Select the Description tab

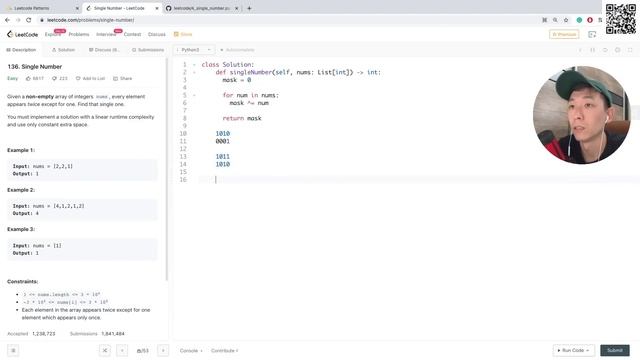(21, 50)
